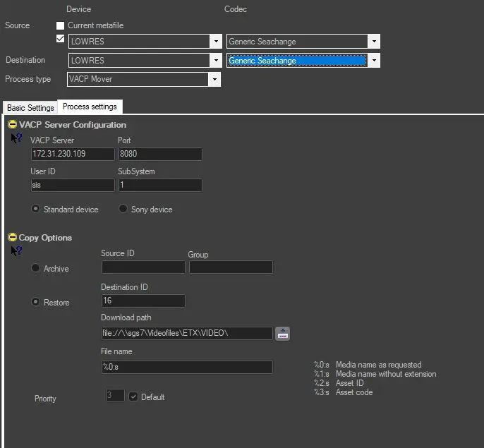Viewport: 484px width, 448px height.
Task: Uncheck the source device checkbox beside LOWRES
Action: tap(61, 39)
